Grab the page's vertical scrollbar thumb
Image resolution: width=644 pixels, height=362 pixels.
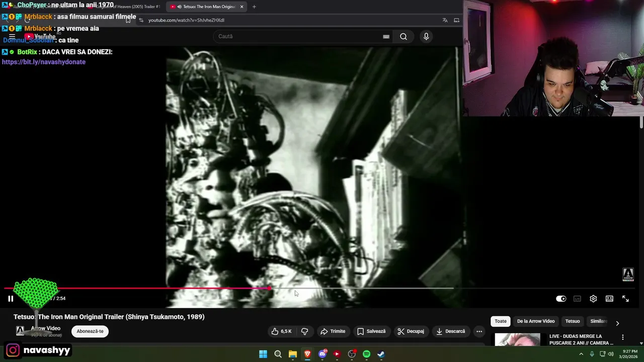pos(641,122)
